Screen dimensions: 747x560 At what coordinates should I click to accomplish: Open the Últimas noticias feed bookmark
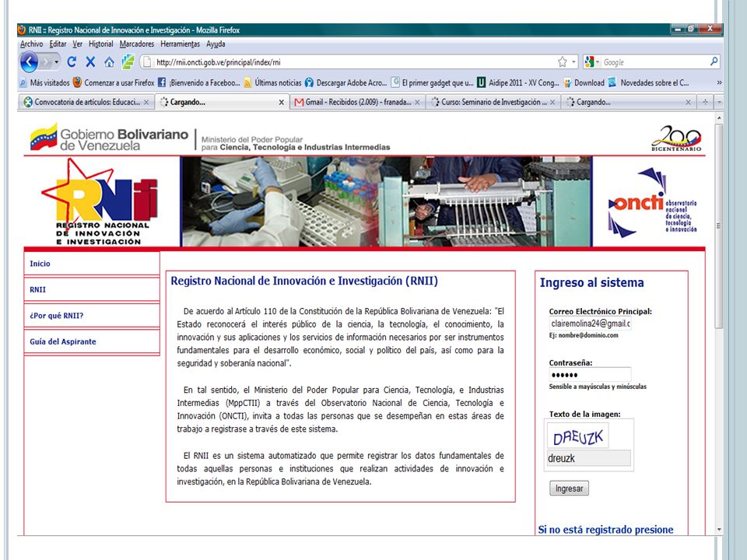[272, 82]
